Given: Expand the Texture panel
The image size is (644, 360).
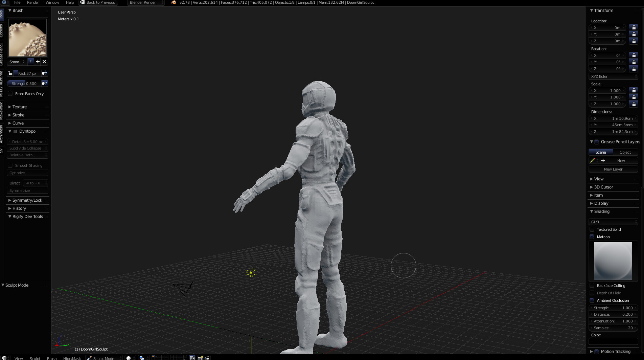Looking at the screenshot, I should [x=19, y=107].
